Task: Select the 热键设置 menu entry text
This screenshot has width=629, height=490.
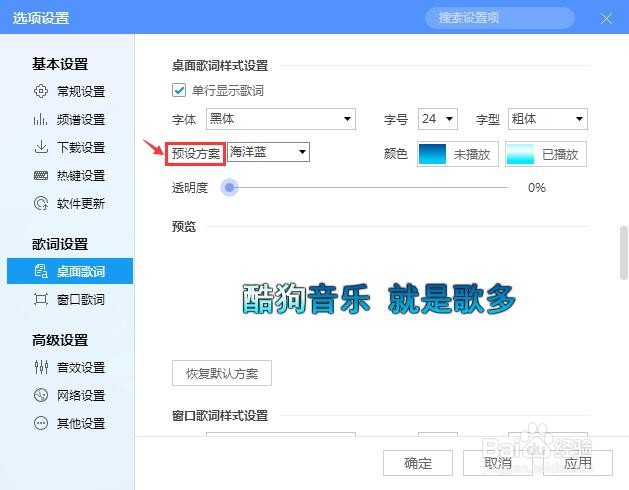Action: click(x=81, y=175)
